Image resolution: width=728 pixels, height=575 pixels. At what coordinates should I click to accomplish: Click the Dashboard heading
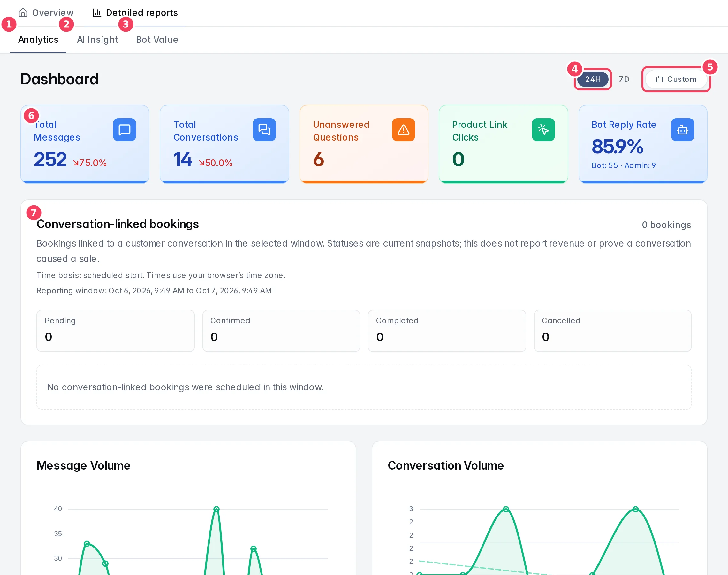[x=59, y=79]
